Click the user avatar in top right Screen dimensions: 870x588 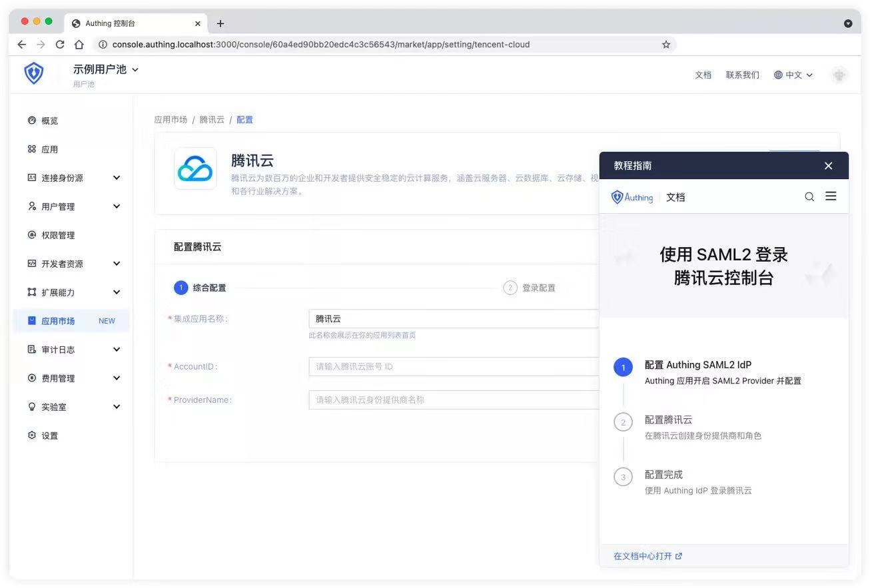click(x=839, y=75)
